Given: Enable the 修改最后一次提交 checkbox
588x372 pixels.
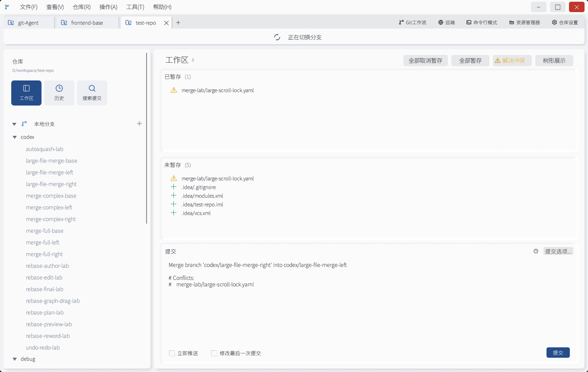Looking at the screenshot, I should click(x=214, y=353).
